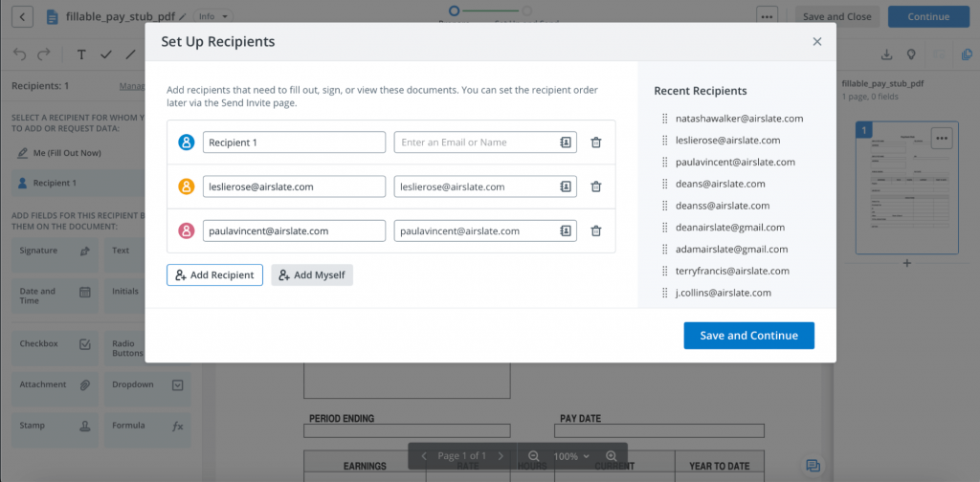Click trash icon for leslierose recipient row
The height and width of the screenshot is (482, 980).
[595, 186]
